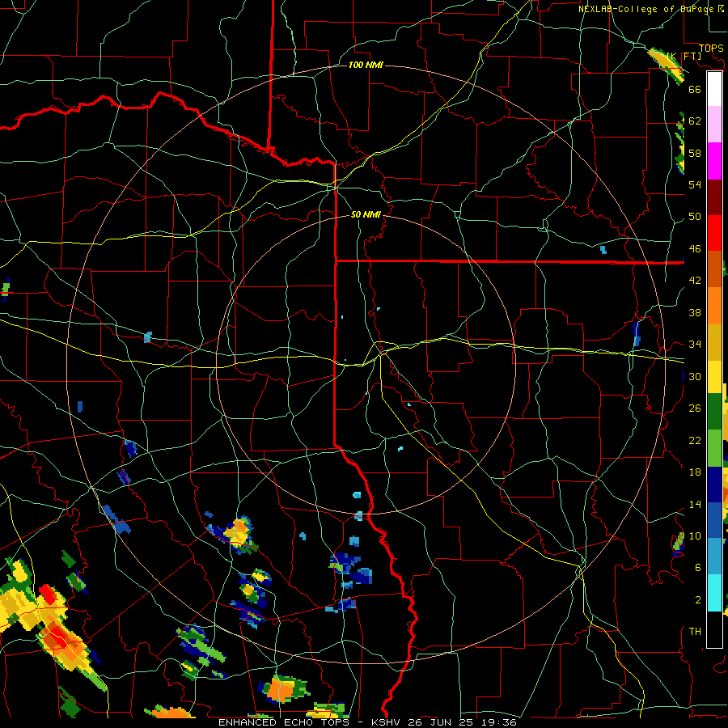Click the legend value "42"
Screen dimensions: 728x728
coord(695,281)
